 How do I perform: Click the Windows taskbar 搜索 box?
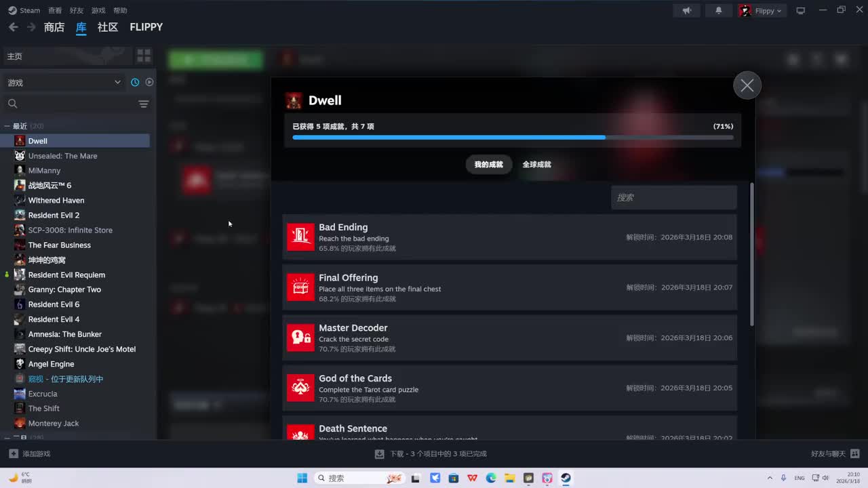click(359, 478)
